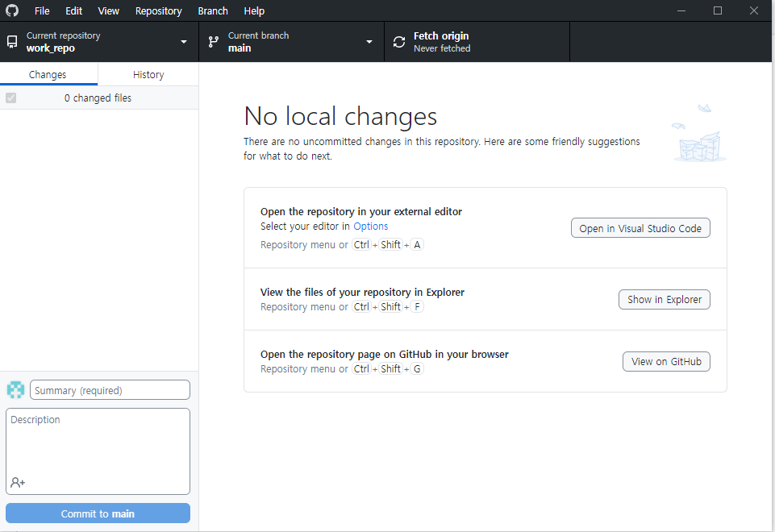Viewport: 775px width, 532px height.
Task: Toggle the select-all changed files checkbox
Action: point(10,98)
